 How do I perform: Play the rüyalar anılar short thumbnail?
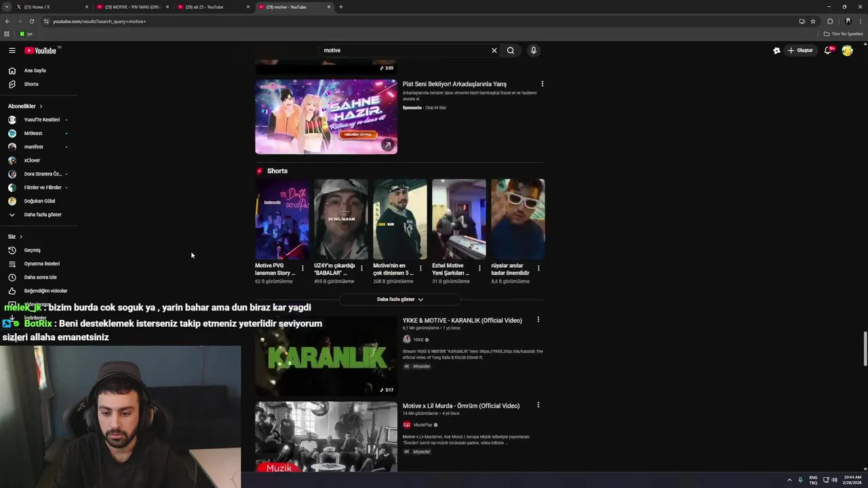pos(518,219)
